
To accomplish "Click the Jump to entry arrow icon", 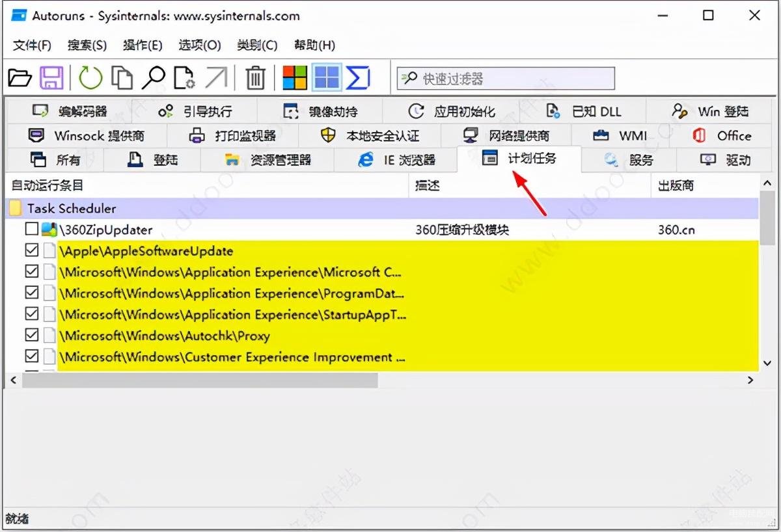I will [216, 78].
